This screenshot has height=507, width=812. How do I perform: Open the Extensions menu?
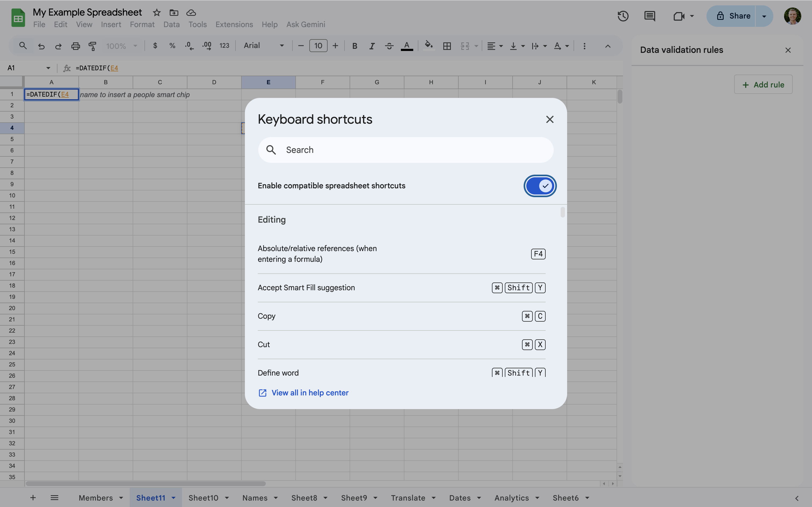click(x=234, y=24)
